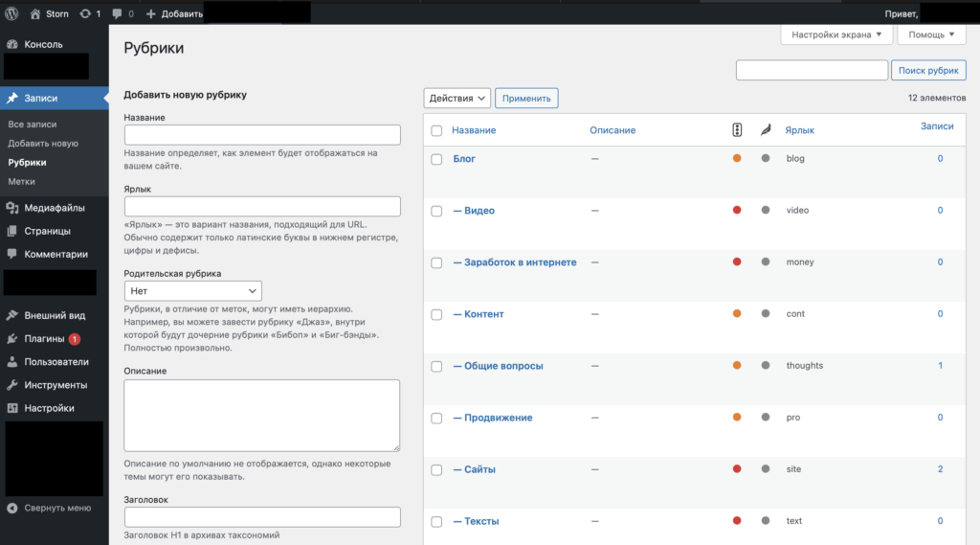
Task: Click the plus icon next to Добавить
Action: 150,13
